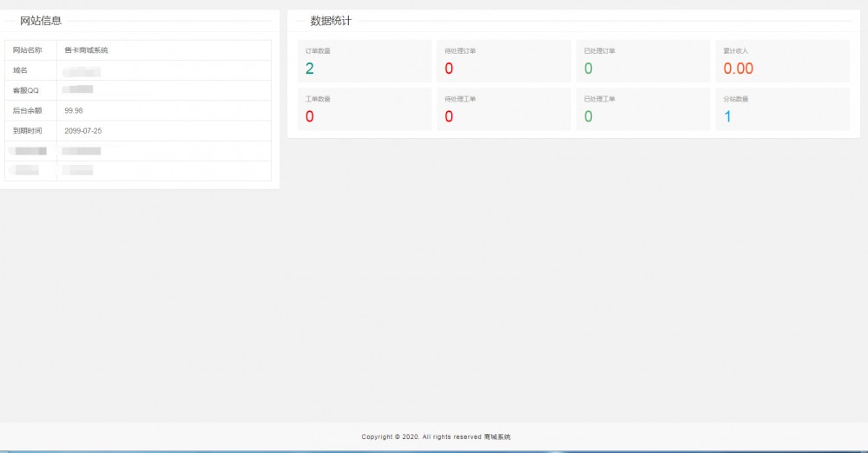Select the 售卡商城系统 site name value
868x453 pixels.
tap(86, 50)
